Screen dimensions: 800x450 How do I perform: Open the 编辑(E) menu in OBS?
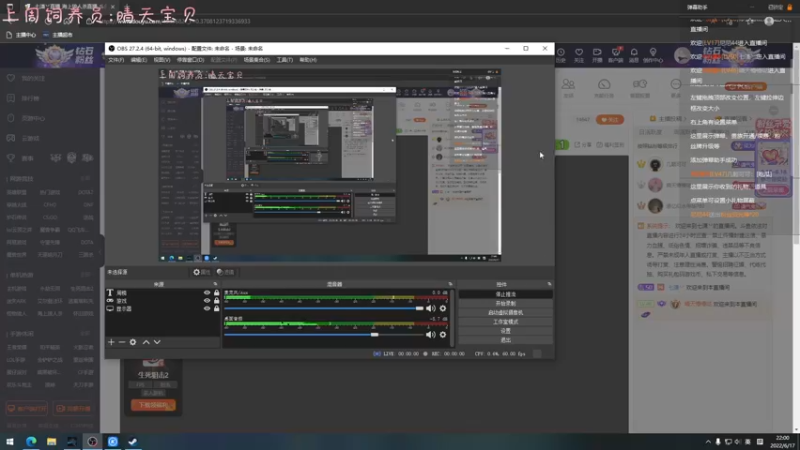[139, 60]
